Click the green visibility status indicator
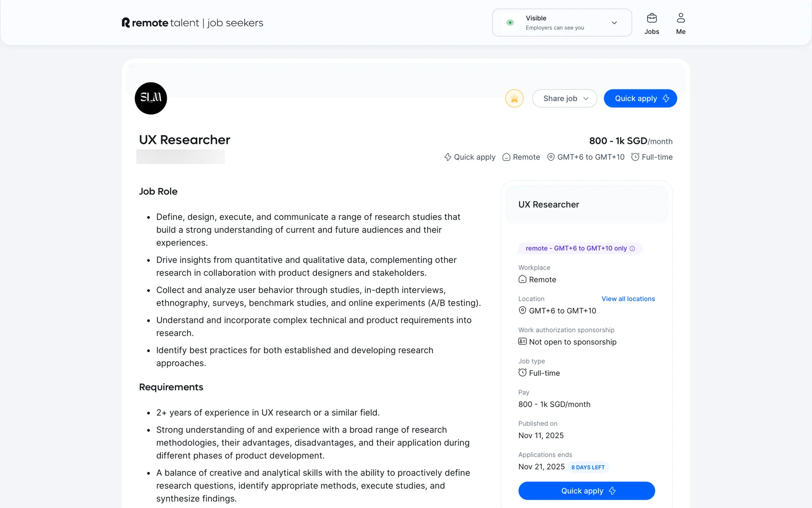Screen dimensions: 812x508 click(x=510, y=23)
